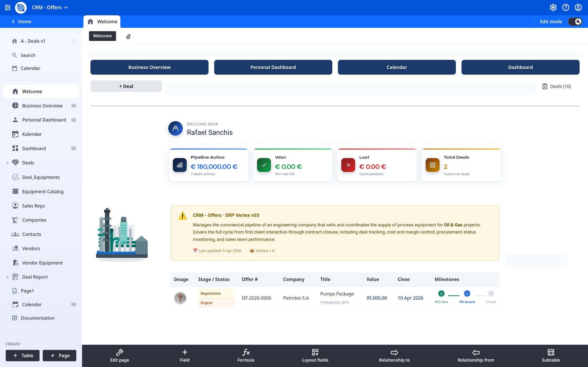
Task: Expand the Deal Report tree item
Action: point(8,277)
